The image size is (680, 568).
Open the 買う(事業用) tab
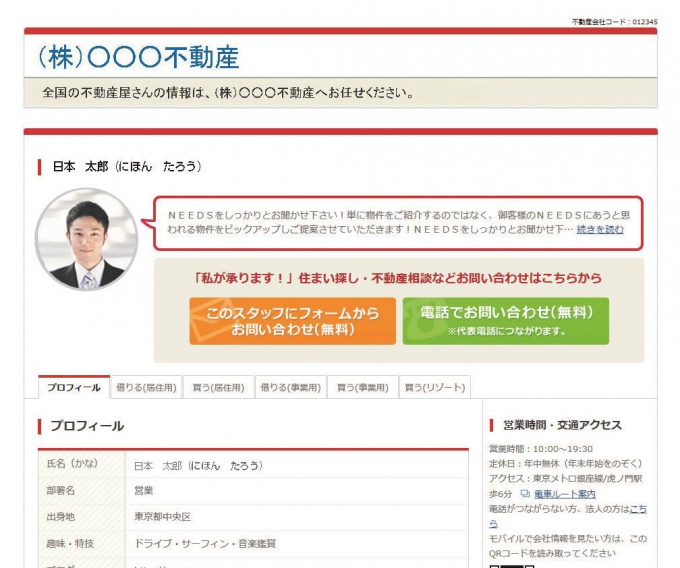[363, 387]
